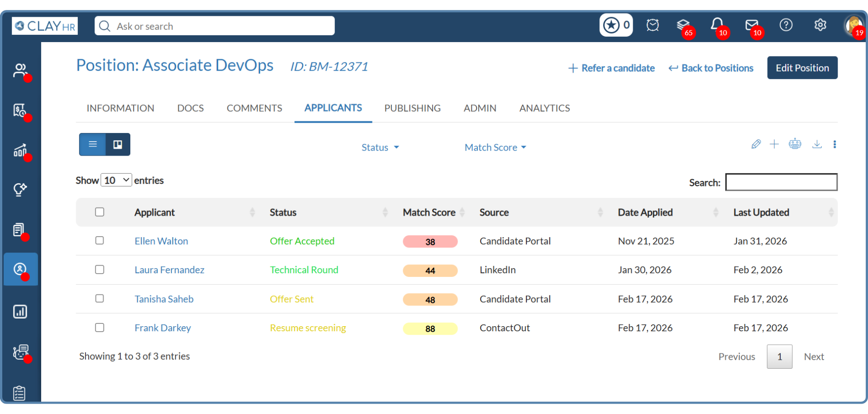This screenshot has height=414, width=868.
Task: Click the orange match score 44 badge
Action: 430,271
